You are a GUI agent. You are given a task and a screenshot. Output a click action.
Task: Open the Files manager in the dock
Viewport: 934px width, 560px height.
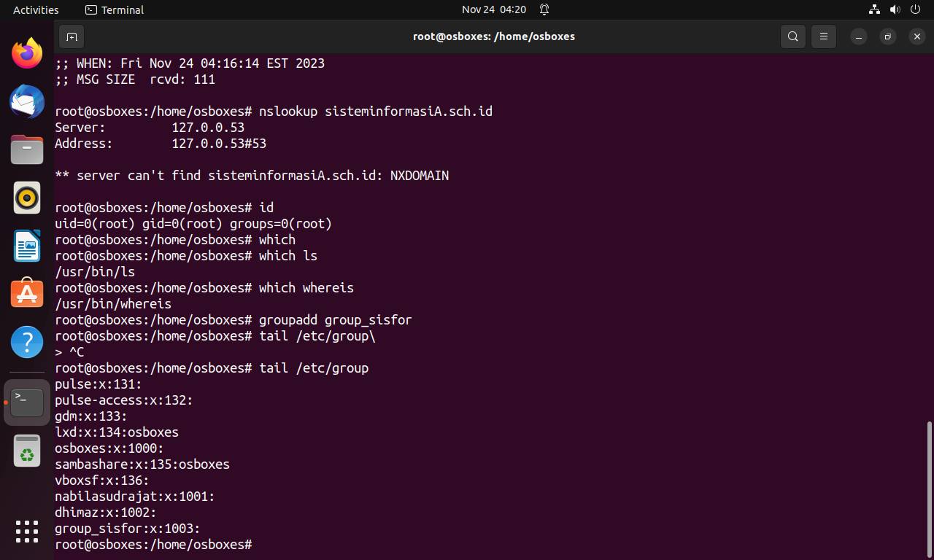[x=27, y=149]
